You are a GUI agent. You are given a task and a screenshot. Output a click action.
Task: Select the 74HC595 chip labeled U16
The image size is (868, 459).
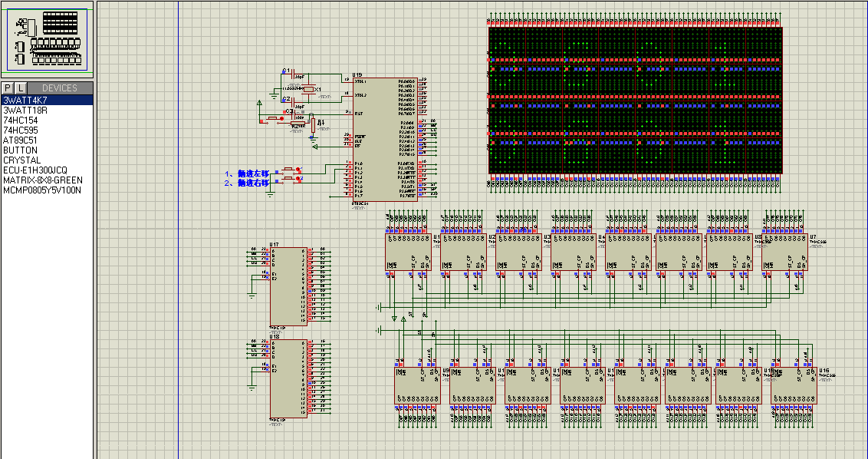coord(794,385)
